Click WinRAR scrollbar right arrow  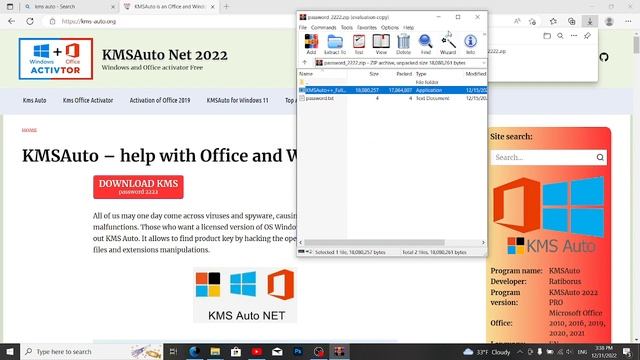pyautogui.click(x=483, y=242)
